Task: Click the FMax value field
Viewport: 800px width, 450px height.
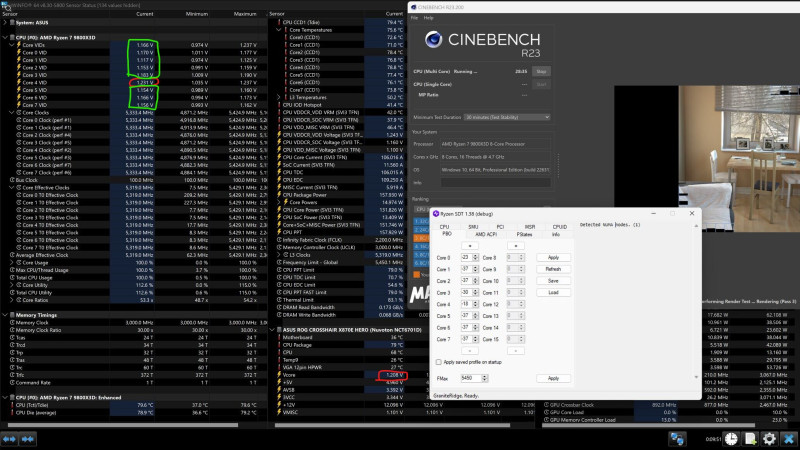Action: (x=470, y=378)
